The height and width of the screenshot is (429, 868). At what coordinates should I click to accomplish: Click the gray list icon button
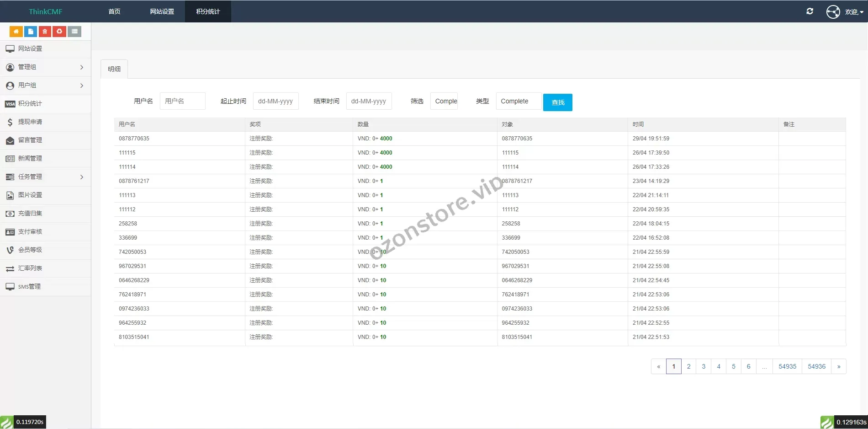(x=74, y=32)
